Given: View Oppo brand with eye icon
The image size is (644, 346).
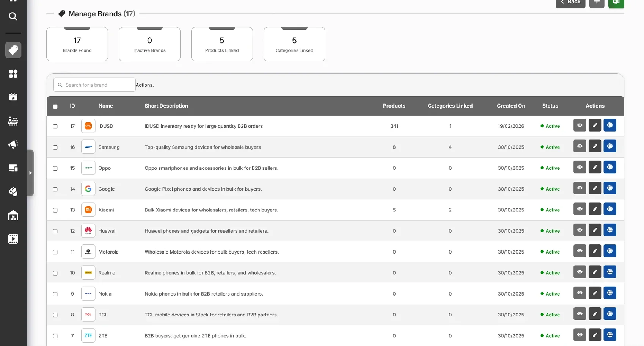Looking at the screenshot, I should click(580, 167).
